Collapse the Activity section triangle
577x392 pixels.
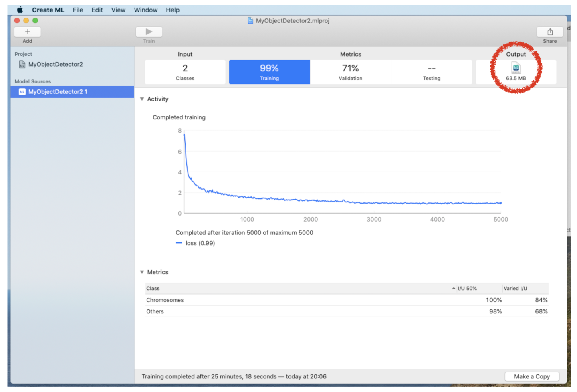pyautogui.click(x=142, y=99)
